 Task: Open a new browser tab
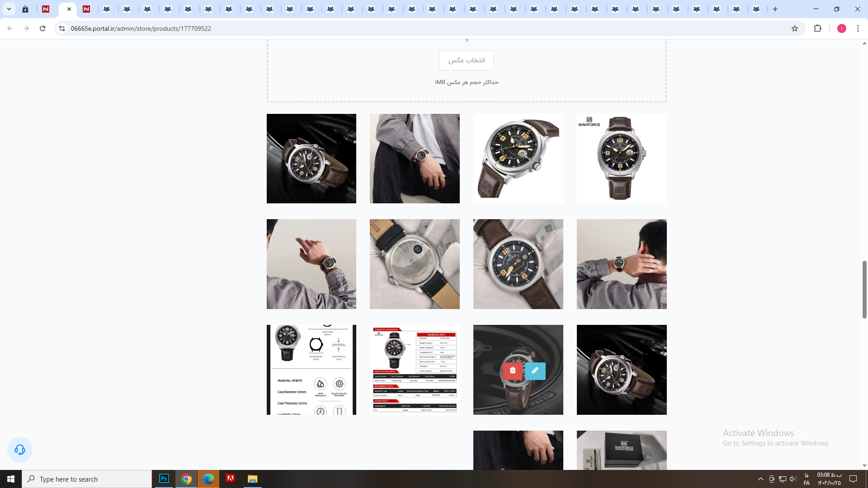(775, 9)
